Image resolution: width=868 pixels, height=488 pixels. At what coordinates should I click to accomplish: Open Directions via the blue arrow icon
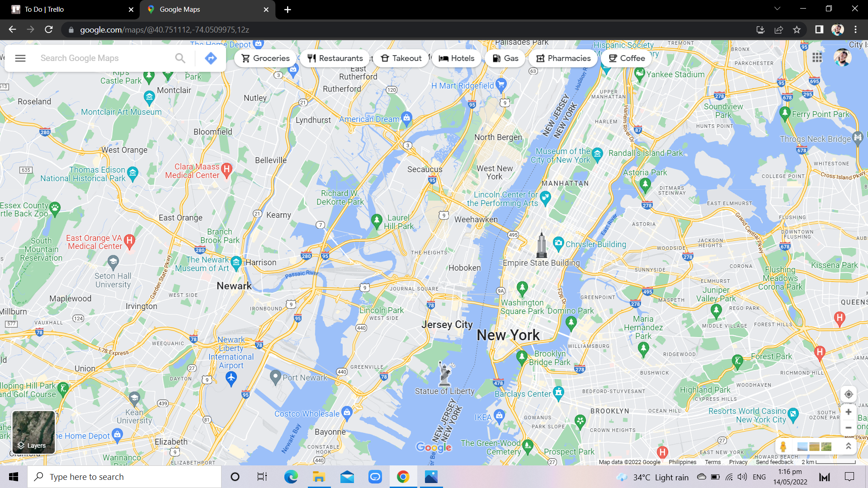211,58
